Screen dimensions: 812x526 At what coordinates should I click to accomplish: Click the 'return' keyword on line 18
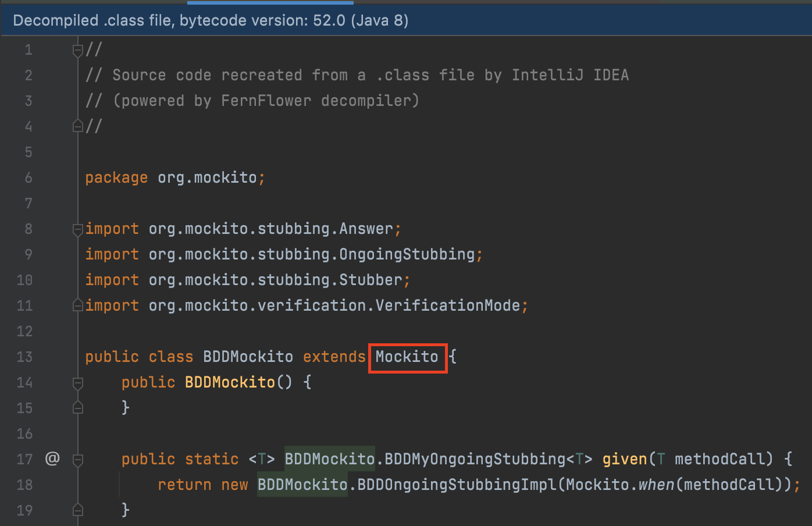pyautogui.click(x=184, y=485)
